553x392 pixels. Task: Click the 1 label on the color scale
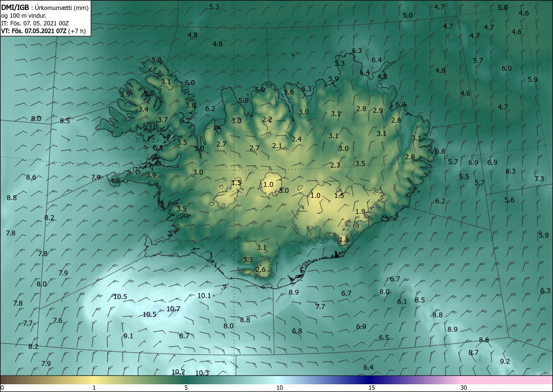(94, 388)
